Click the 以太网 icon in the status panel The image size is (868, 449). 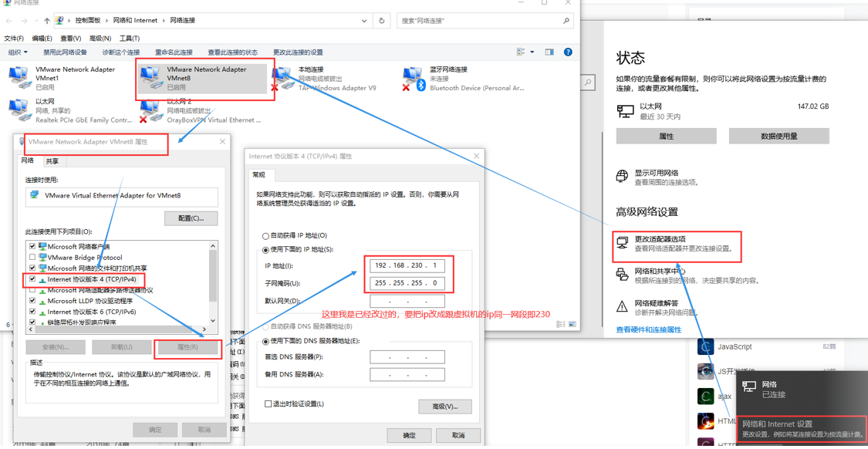(626, 111)
